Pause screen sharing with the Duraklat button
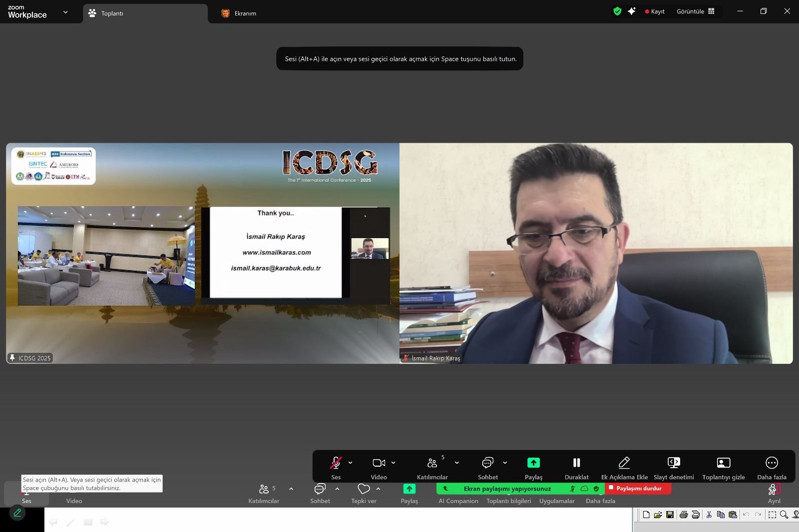Viewport: 799px width, 532px height. [576, 467]
